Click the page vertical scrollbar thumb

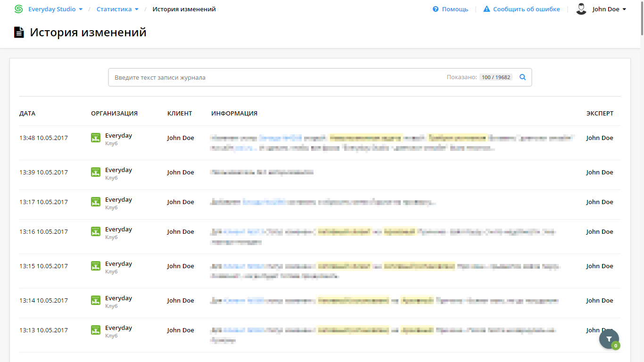[642, 17]
